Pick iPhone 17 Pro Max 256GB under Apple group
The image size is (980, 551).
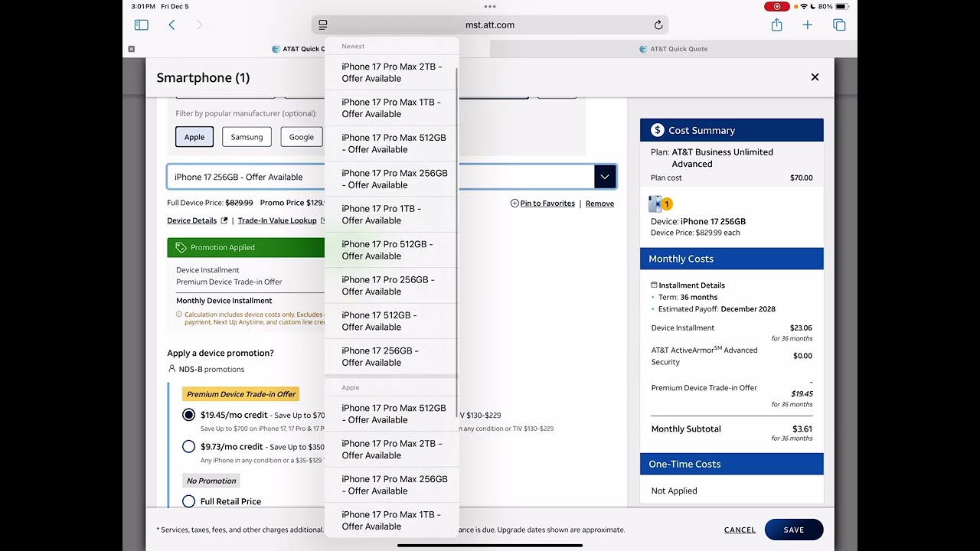click(x=391, y=485)
